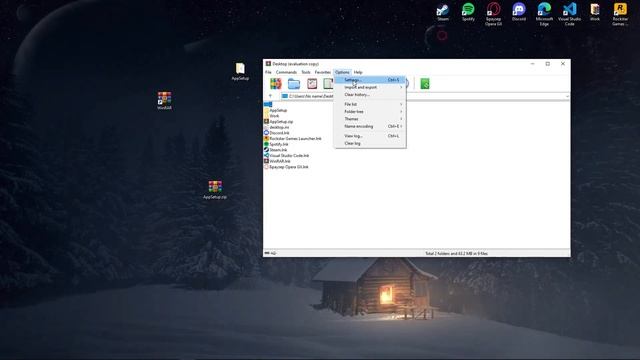Screen dimensions: 640x360
Task: Select AppSetup.zip in the file list
Action: coord(278,122)
